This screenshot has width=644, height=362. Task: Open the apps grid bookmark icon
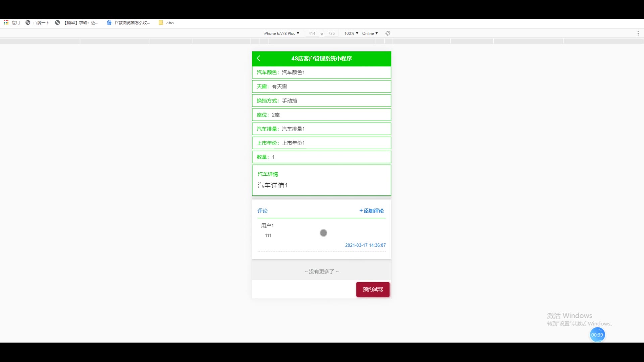click(x=6, y=22)
